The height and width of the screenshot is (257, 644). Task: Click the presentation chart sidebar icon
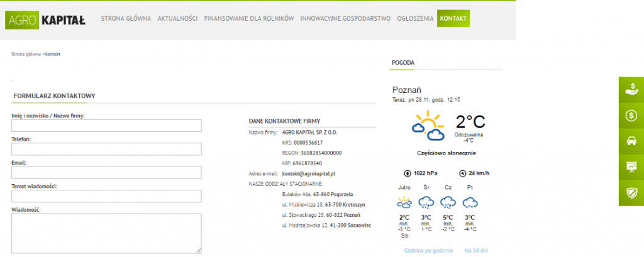[x=631, y=167]
